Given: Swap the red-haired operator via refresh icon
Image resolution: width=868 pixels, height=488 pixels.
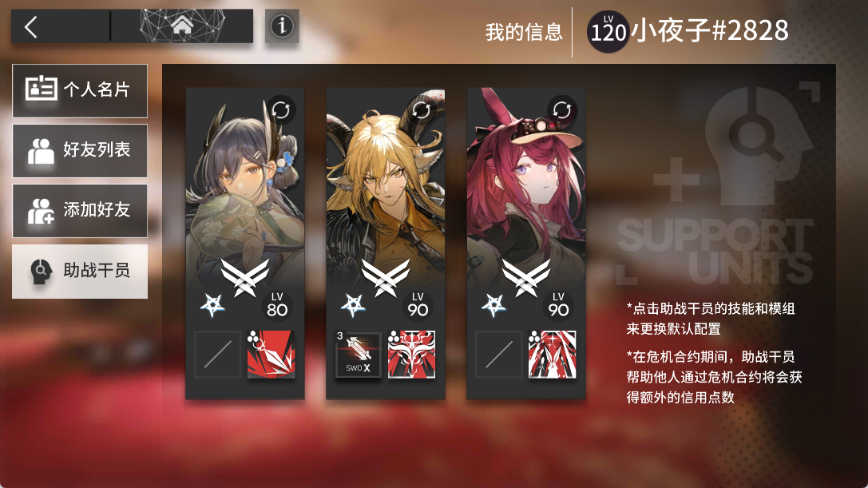Looking at the screenshot, I should pyautogui.click(x=562, y=109).
